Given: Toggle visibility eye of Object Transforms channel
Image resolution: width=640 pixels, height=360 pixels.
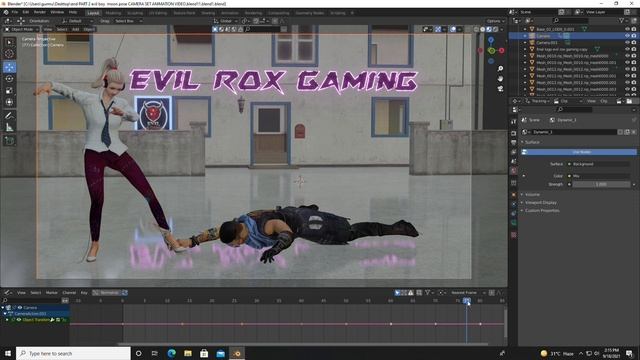Looking at the screenshot, I should 19,320.
